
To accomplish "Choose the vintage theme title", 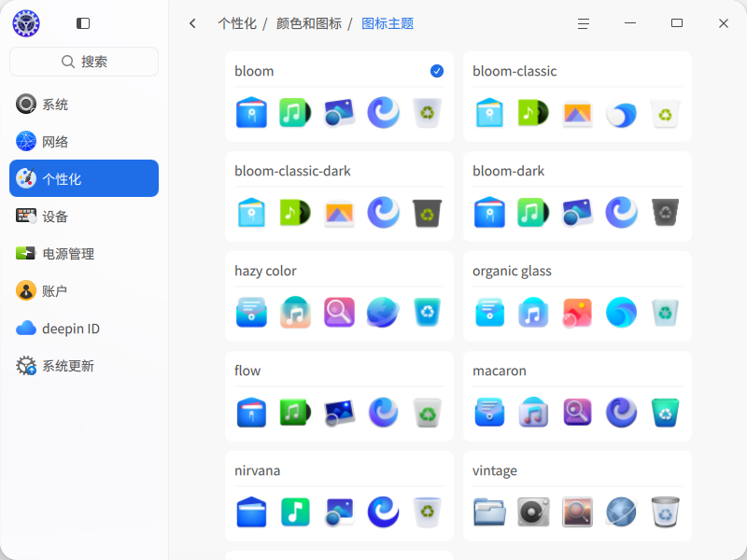I will pyautogui.click(x=495, y=470).
